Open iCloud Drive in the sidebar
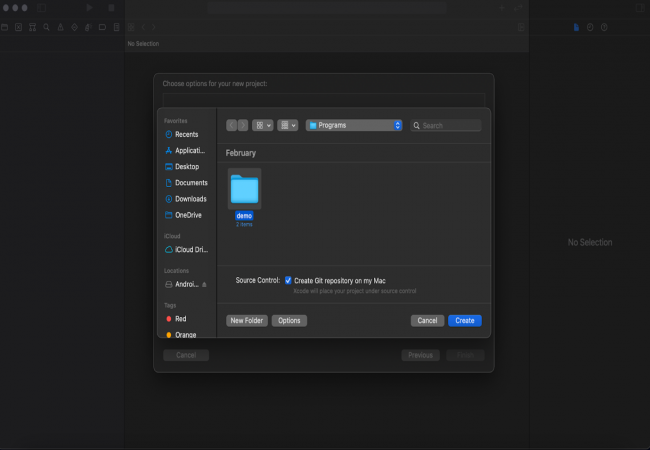 tap(187, 249)
